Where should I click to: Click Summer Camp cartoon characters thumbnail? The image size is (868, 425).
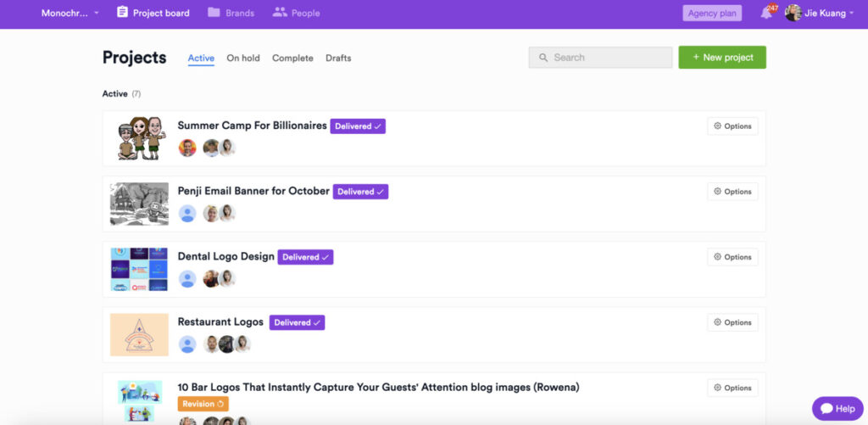click(x=142, y=138)
